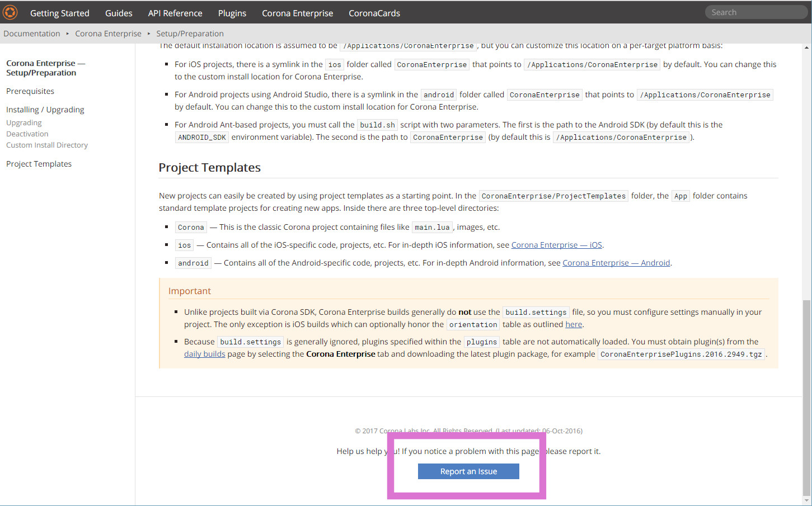This screenshot has height=506, width=812.
Task: Click the Project Templates heading
Action: [x=210, y=168]
